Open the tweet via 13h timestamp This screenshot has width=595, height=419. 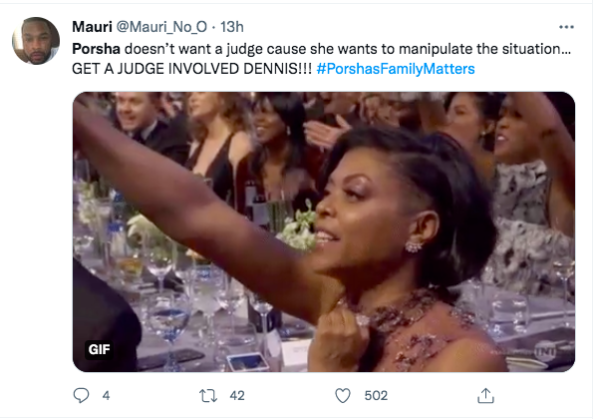click(x=232, y=27)
